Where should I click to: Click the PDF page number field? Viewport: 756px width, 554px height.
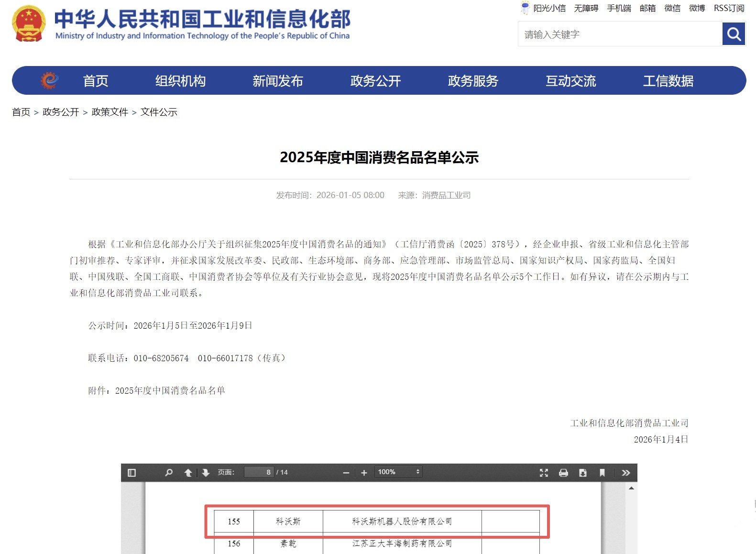coord(259,472)
